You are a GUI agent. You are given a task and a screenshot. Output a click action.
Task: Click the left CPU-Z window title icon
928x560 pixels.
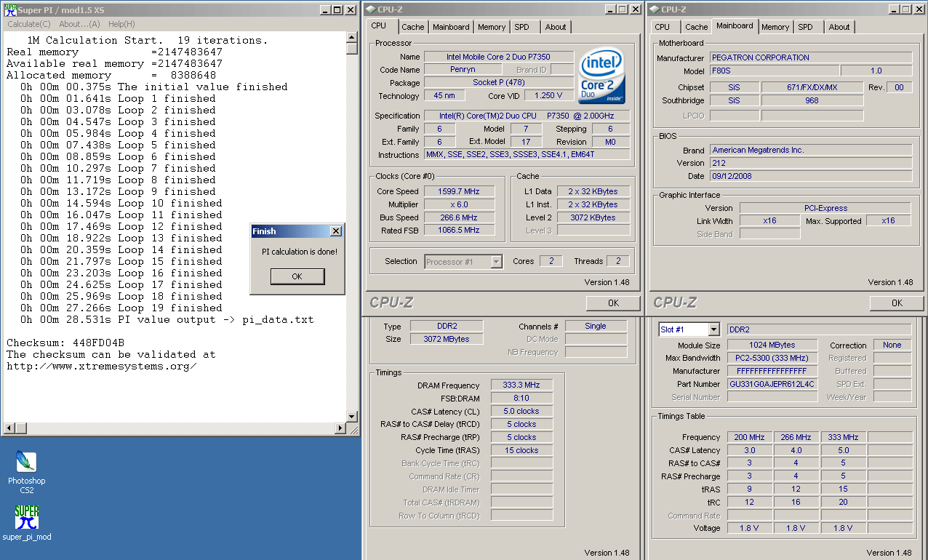(x=371, y=9)
